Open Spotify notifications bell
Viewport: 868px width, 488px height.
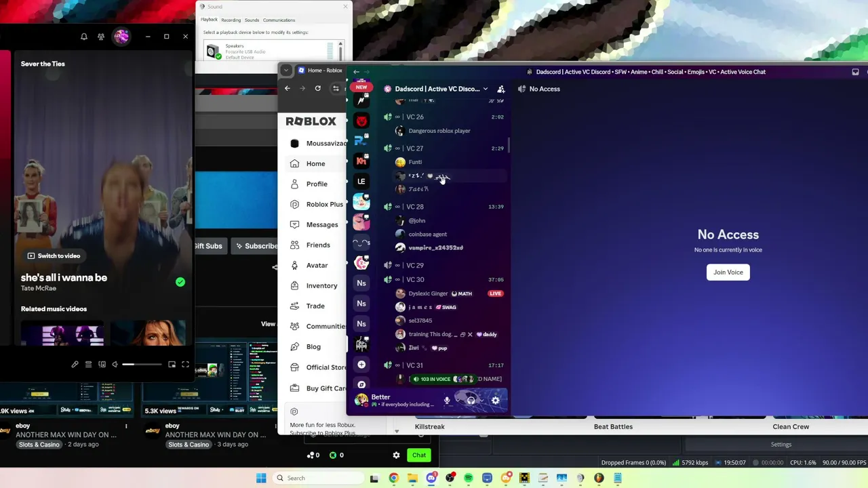point(84,37)
